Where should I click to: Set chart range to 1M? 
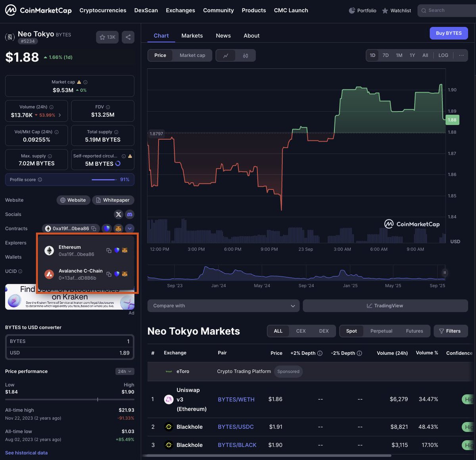pyautogui.click(x=399, y=56)
